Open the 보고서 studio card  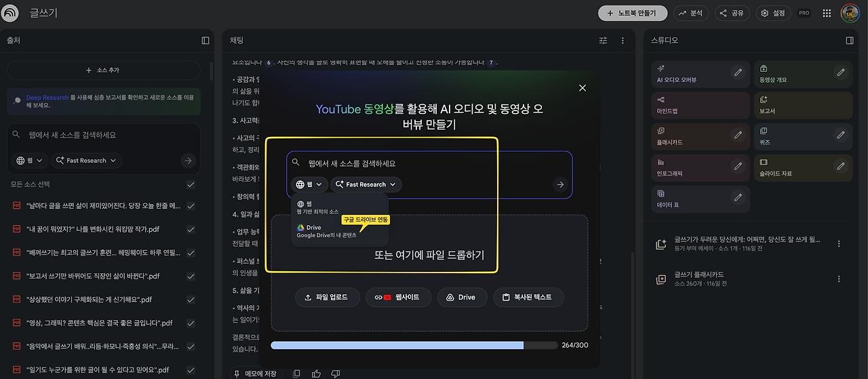[804, 105]
